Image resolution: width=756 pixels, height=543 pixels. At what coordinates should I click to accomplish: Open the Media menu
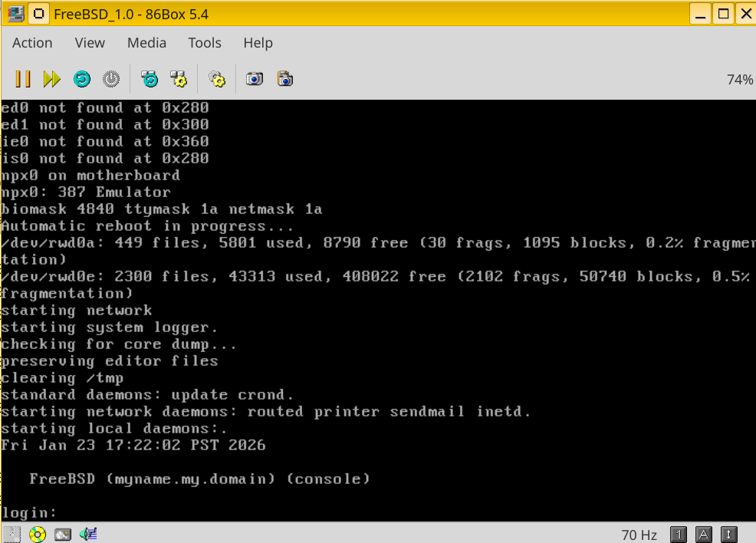point(146,43)
